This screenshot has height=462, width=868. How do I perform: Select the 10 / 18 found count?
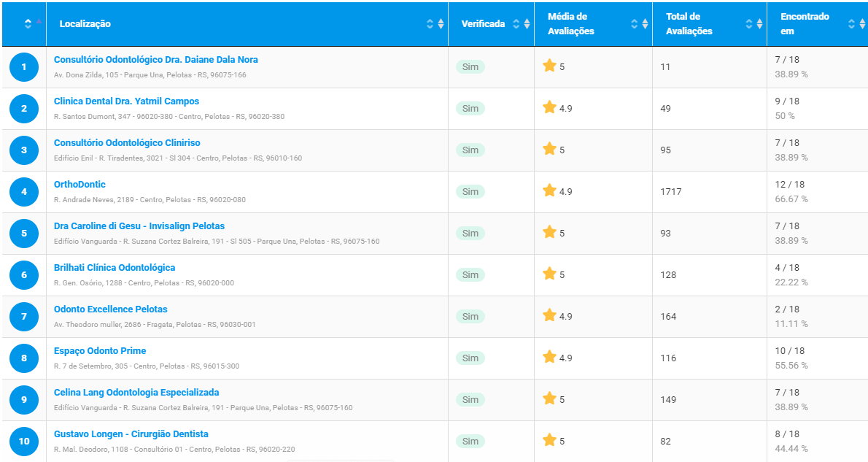(790, 350)
